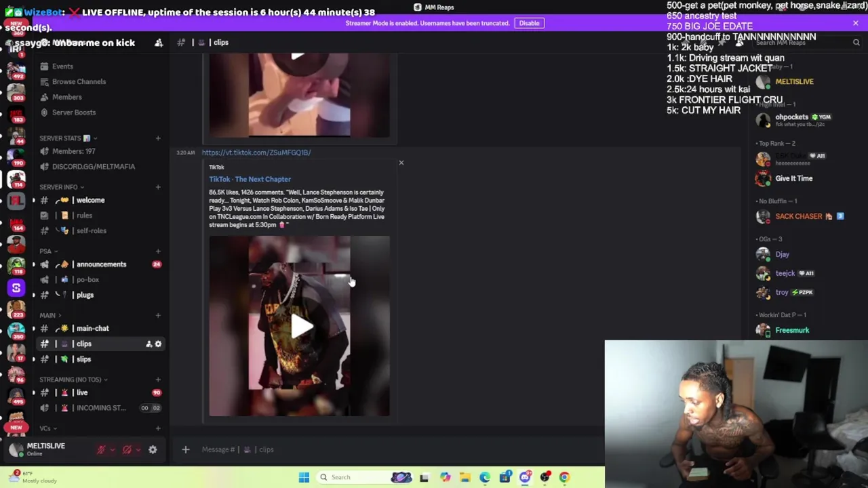Open Microsoft Edge from the taskbar

(485, 477)
